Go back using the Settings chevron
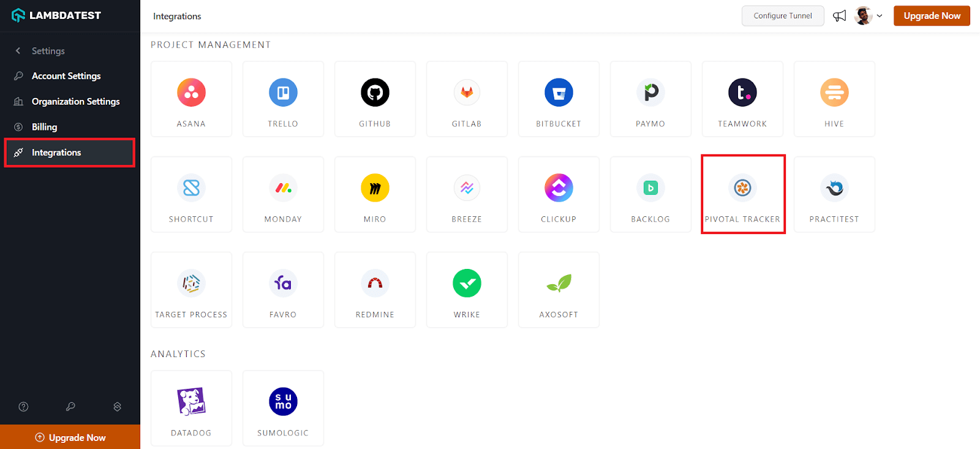This screenshot has height=449, width=980. [x=18, y=51]
